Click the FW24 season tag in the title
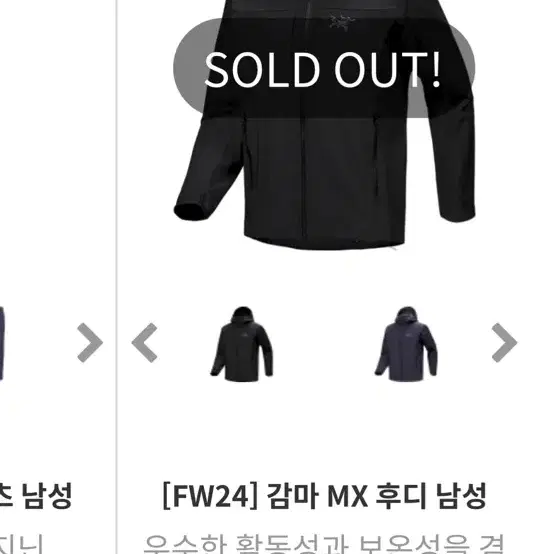 211,496
